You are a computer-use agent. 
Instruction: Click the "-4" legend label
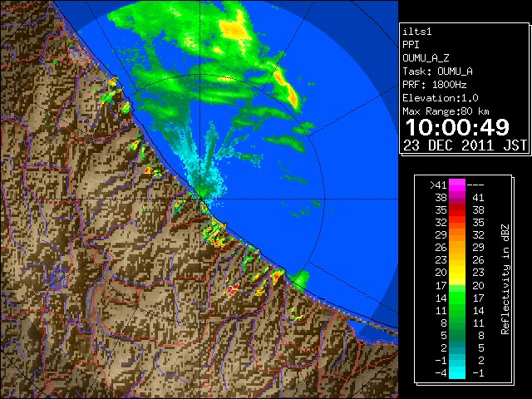point(441,373)
